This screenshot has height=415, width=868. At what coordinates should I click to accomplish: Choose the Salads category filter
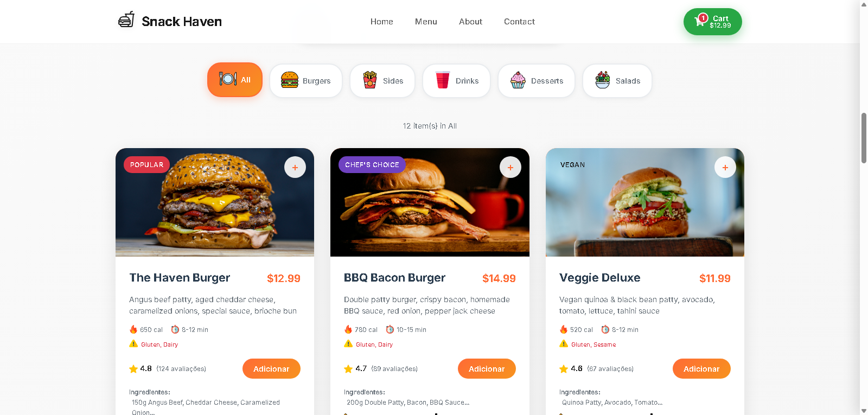click(x=617, y=81)
